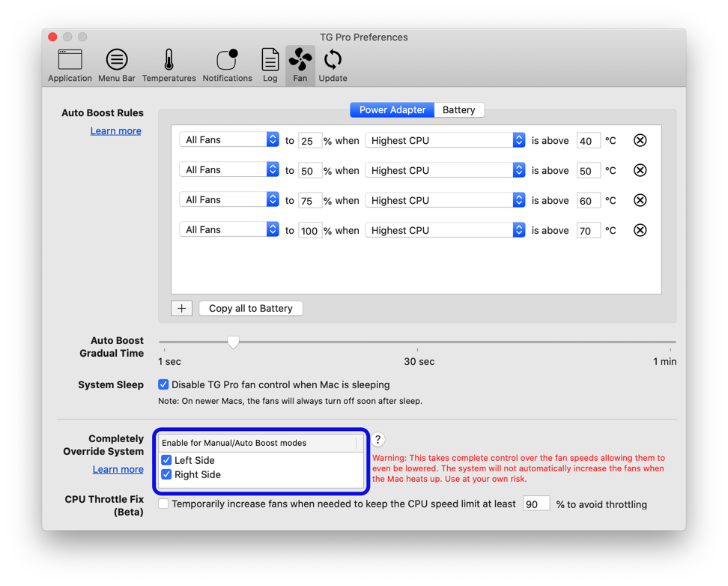Open the Application preferences tab
The height and width of the screenshot is (586, 728).
(70, 65)
